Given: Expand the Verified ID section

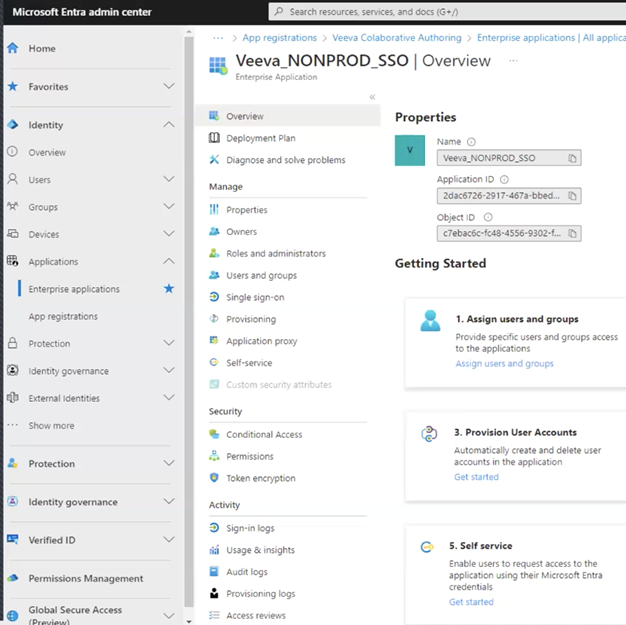Looking at the screenshot, I should [x=169, y=540].
